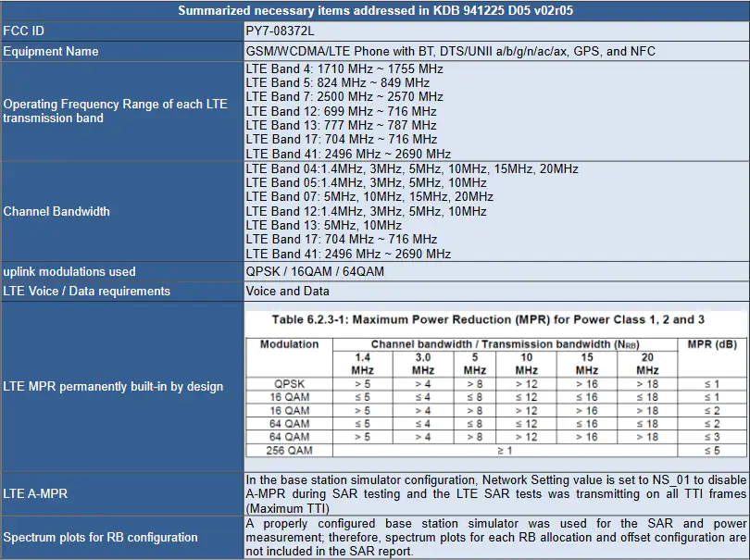Select the QPSK / 16QAM / 64QAM value
The image size is (750, 560).
click(315, 271)
